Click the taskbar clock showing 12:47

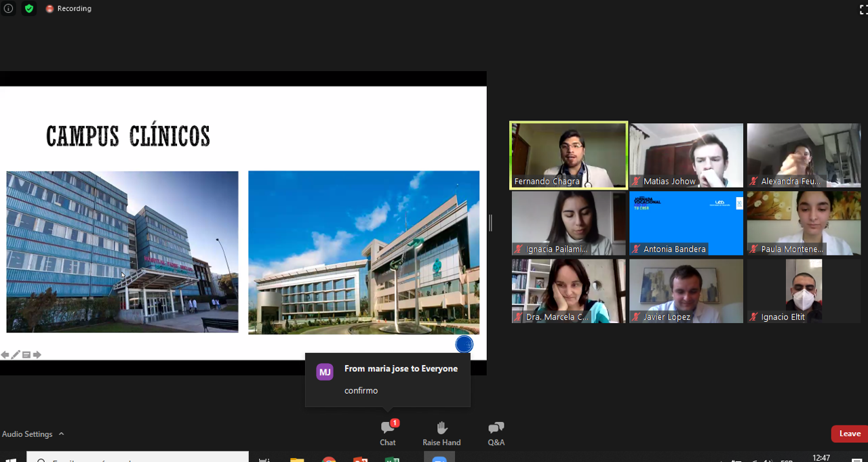[821, 458]
